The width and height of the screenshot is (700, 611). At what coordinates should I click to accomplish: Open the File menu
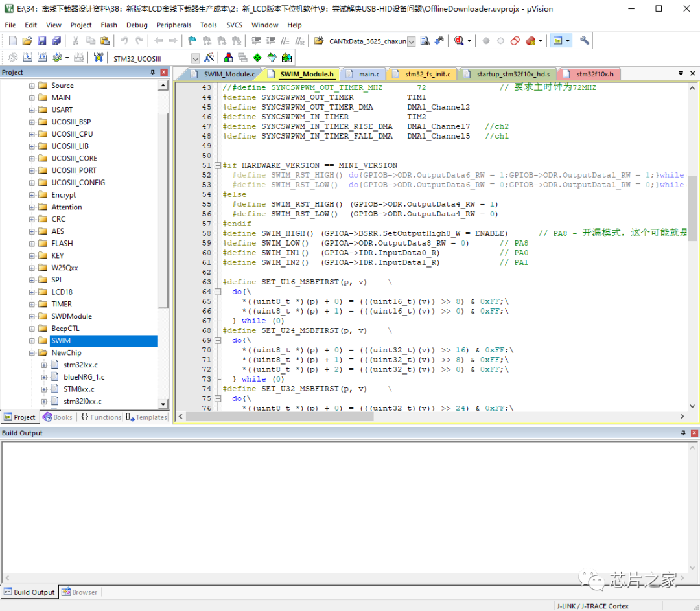(10, 25)
